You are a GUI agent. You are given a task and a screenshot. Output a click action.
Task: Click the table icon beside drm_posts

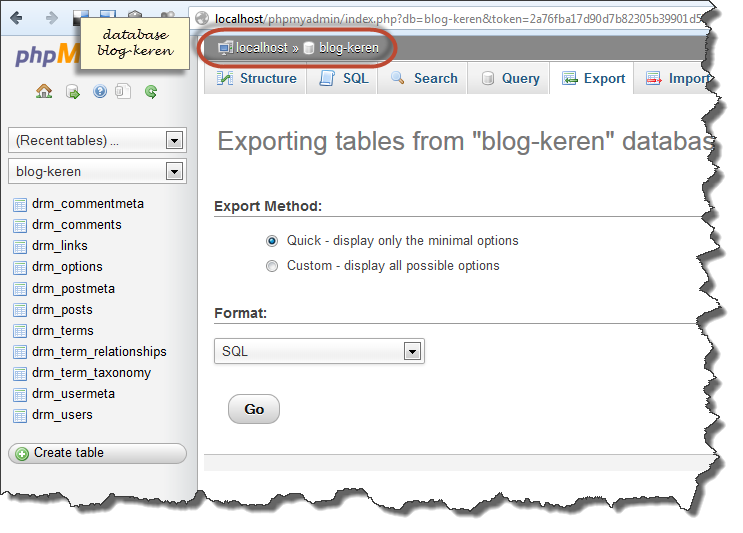20,310
